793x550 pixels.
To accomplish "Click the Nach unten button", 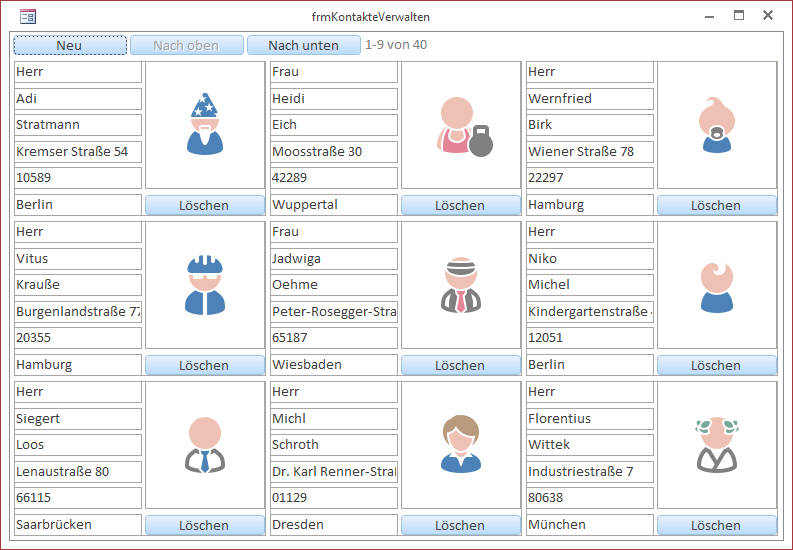I will 303,45.
